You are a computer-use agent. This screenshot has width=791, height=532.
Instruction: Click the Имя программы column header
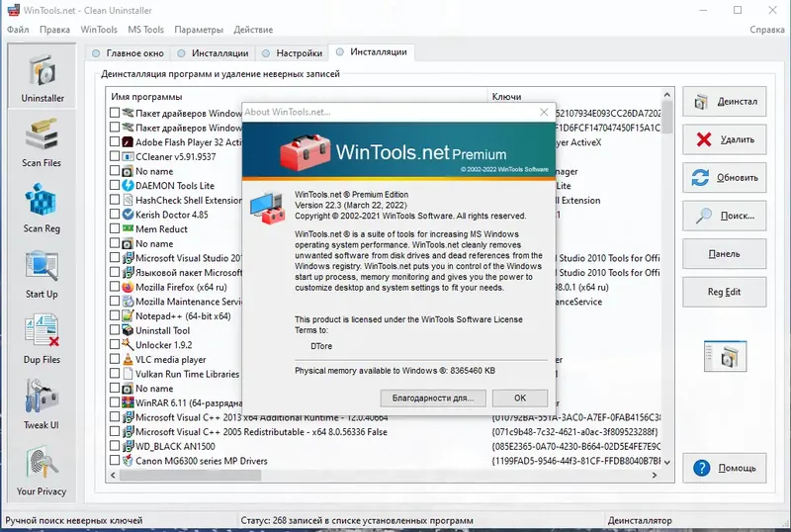tap(298, 96)
